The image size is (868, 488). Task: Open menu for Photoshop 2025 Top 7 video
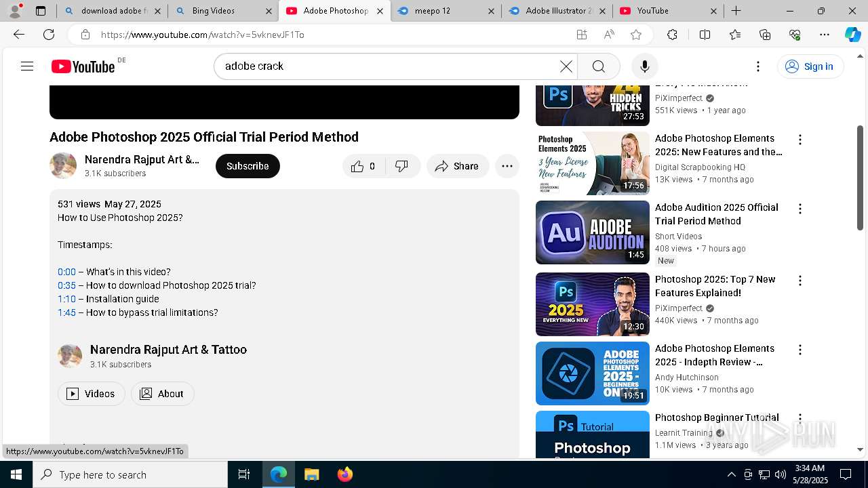click(x=800, y=281)
